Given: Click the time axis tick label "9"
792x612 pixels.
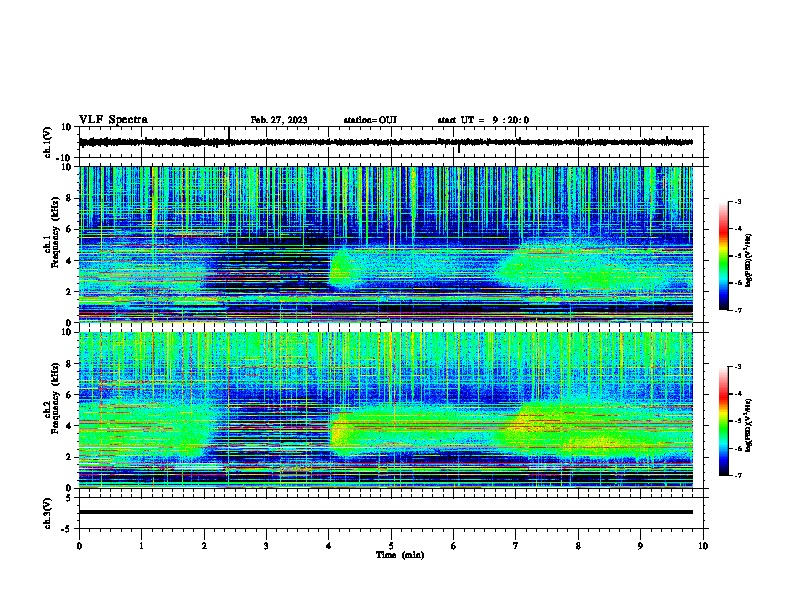Looking at the screenshot, I should click(640, 546).
